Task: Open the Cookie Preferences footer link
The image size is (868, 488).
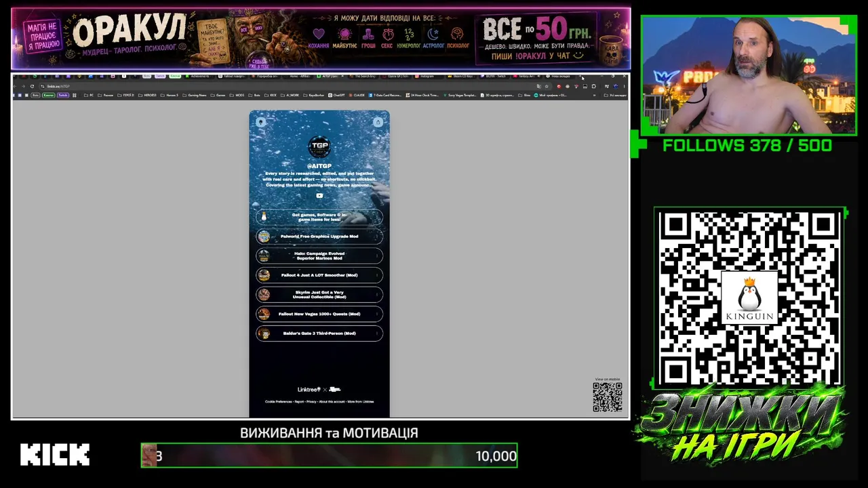Action: (278, 402)
